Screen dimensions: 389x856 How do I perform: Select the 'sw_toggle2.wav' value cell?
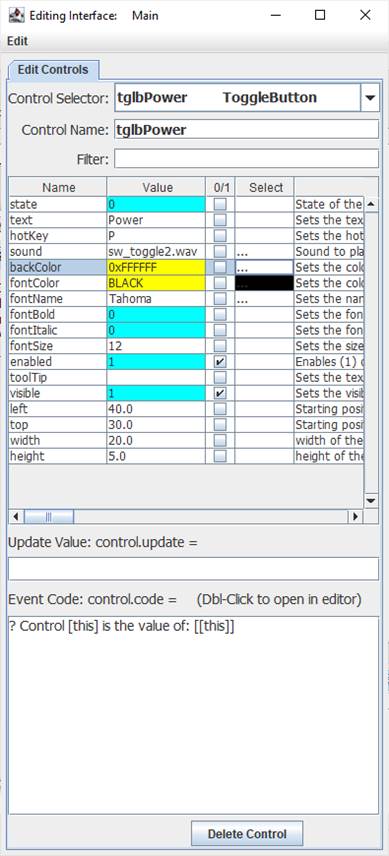coord(156,252)
